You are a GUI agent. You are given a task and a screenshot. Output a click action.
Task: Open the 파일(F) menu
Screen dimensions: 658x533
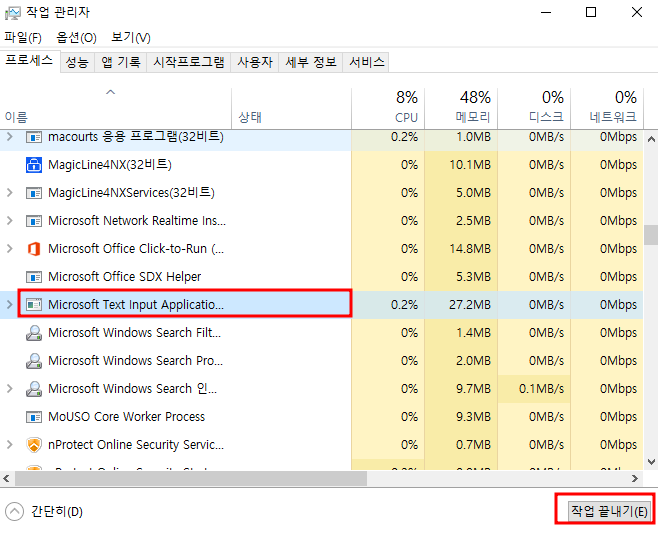pos(23,38)
